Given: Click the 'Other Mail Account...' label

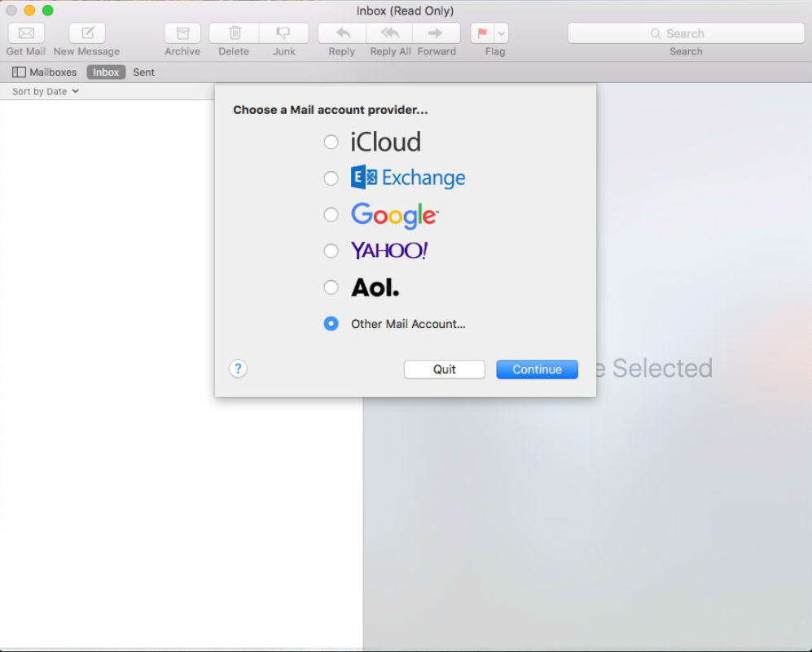Looking at the screenshot, I should click(x=408, y=324).
